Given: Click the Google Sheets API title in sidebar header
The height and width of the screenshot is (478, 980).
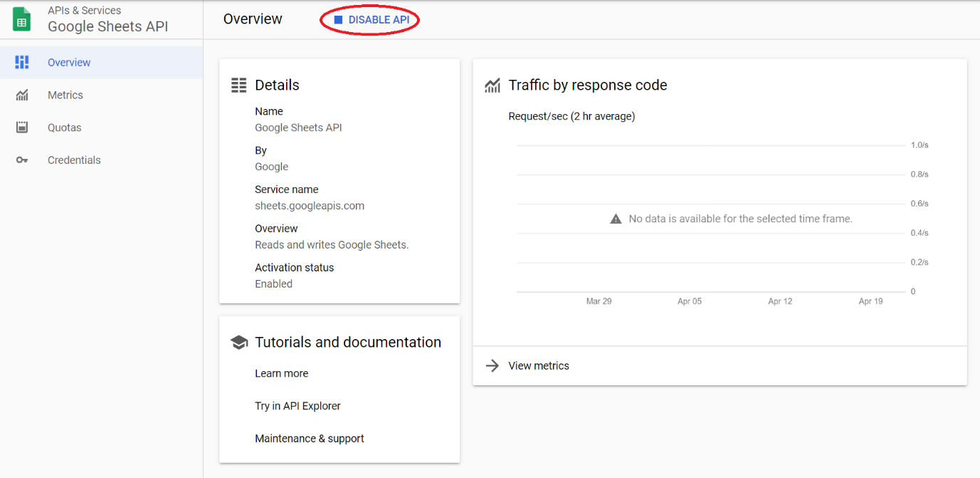Looking at the screenshot, I should click(107, 27).
